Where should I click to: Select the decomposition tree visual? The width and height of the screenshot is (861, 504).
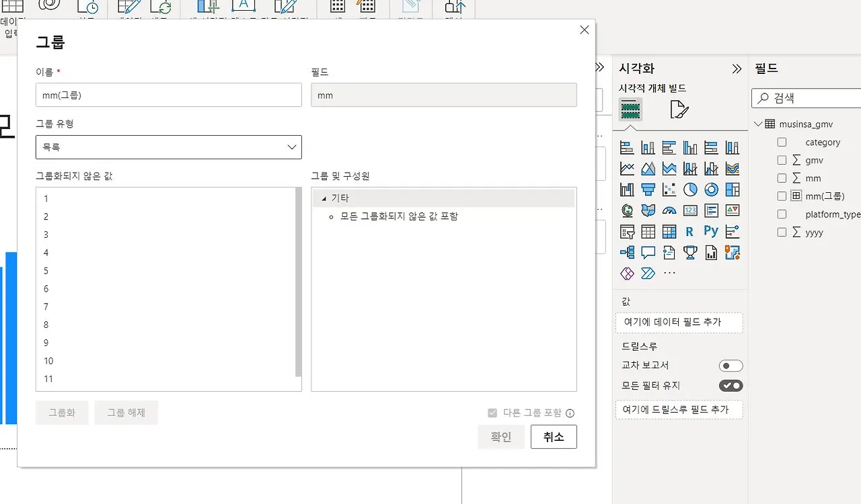point(627,253)
